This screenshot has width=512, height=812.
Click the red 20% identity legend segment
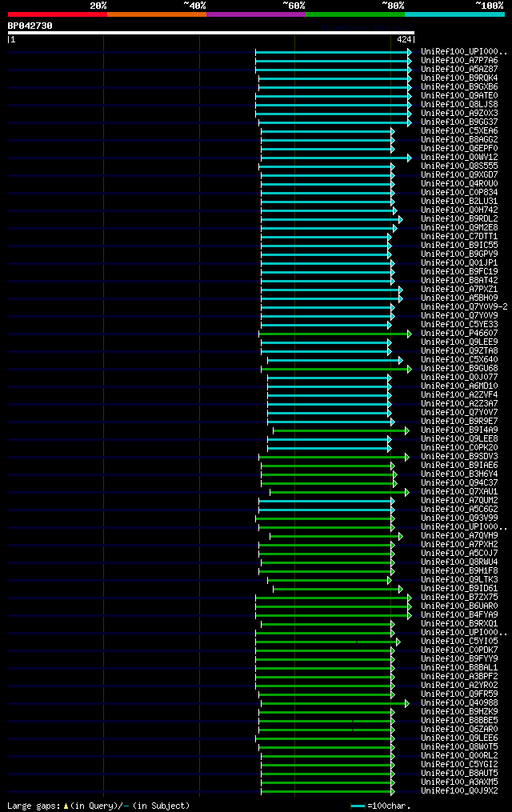point(58,14)
